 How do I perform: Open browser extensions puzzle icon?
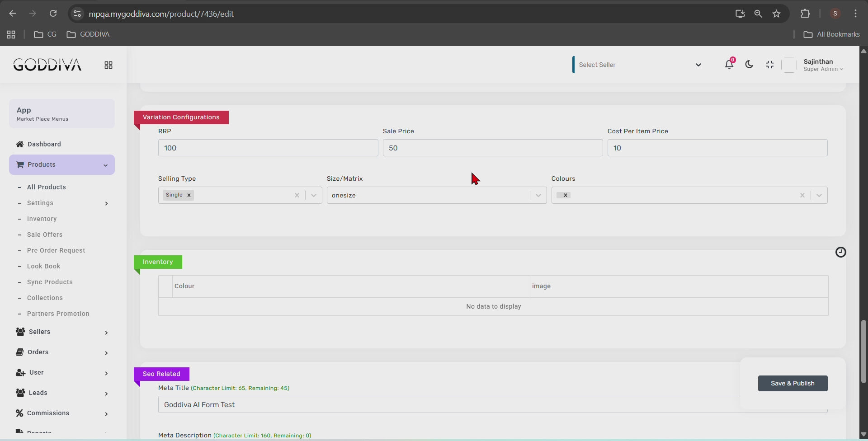[x=805, y=14]
